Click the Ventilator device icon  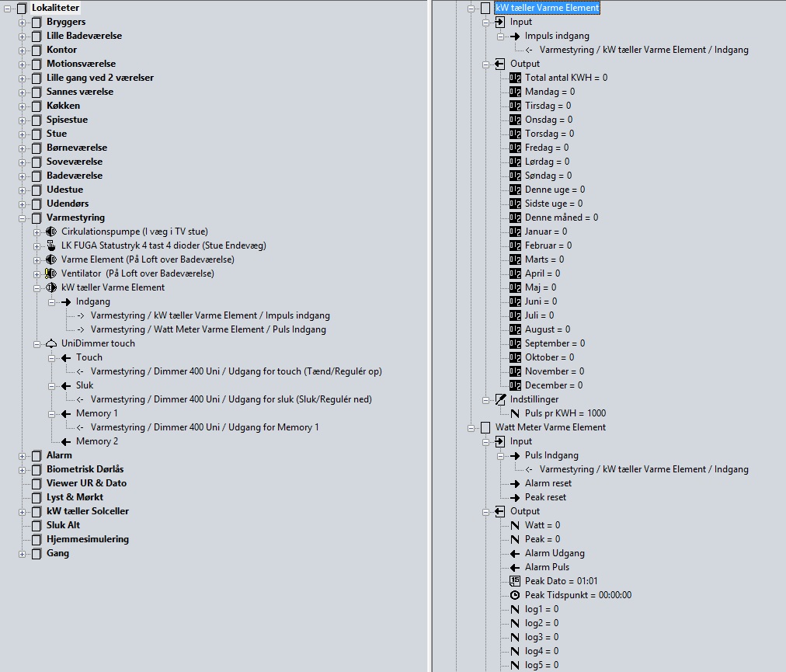(x=51, y=273)
